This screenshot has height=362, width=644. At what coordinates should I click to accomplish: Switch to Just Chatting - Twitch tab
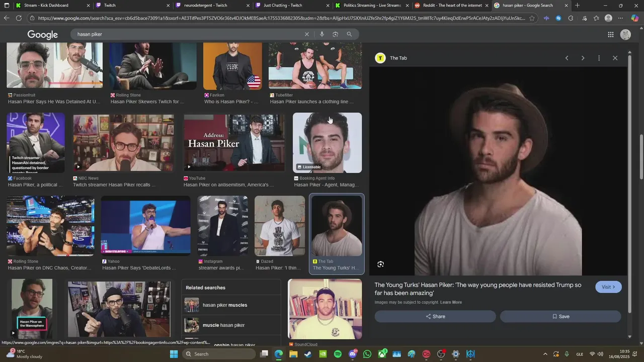292,6
